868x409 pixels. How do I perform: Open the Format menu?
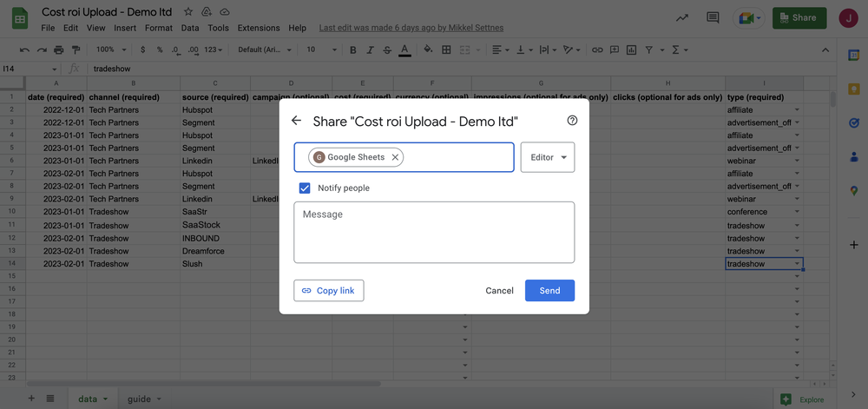160,28
